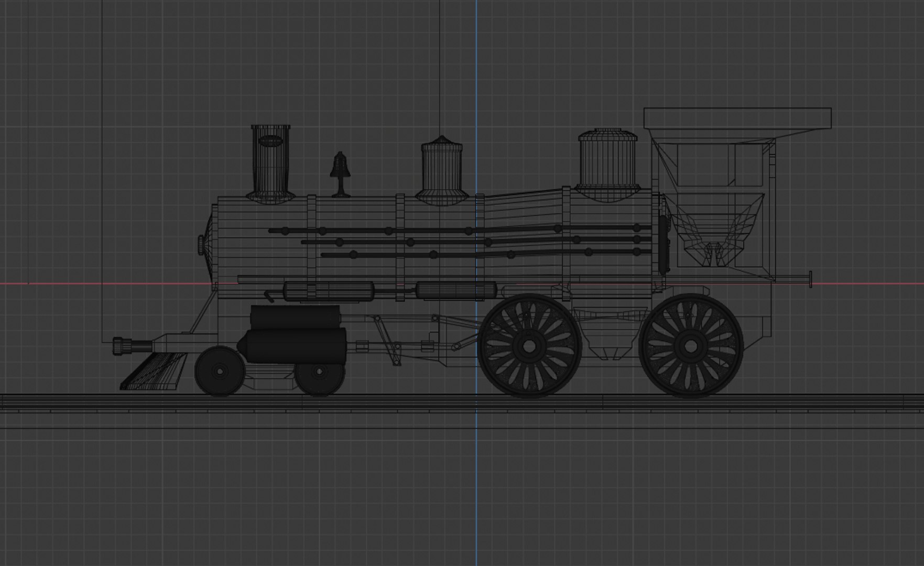Select the left air tank under the boiler
The height and width of the screenshot is (566, 924).
(x=329, y=291)
